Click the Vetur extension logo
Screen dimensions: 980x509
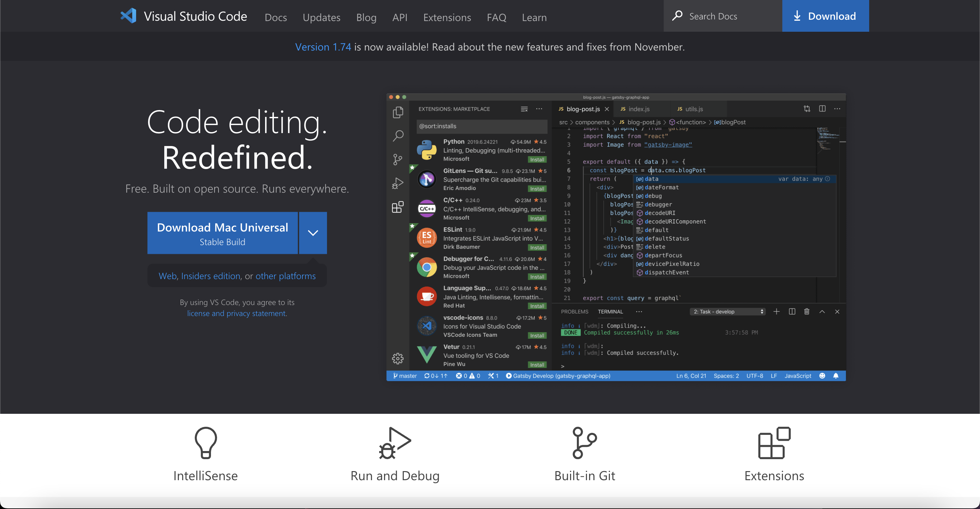click(426, 354)
